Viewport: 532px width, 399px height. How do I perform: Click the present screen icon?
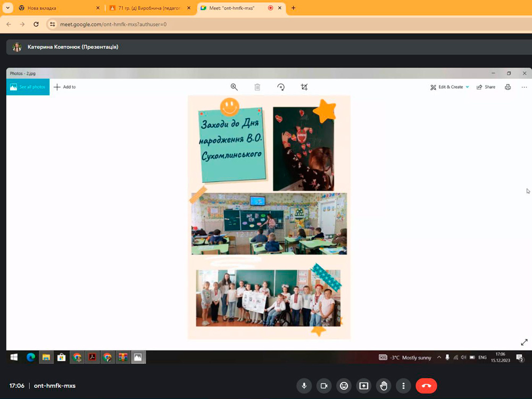[364, 386]
